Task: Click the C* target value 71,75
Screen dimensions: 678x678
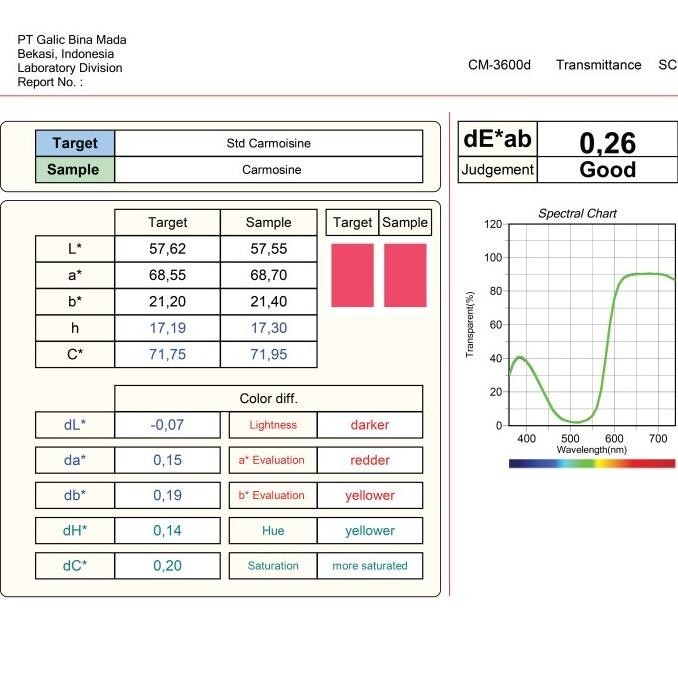Action: (167, 354)
